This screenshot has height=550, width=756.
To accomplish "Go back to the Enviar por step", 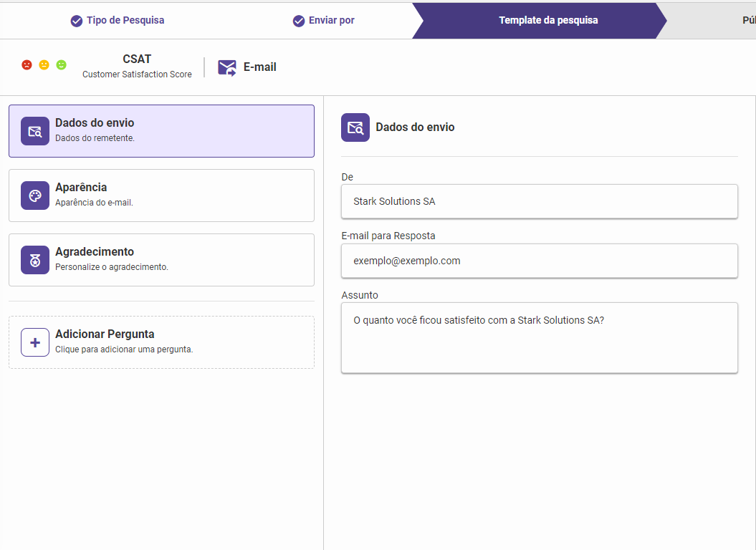I will point(331,20).
